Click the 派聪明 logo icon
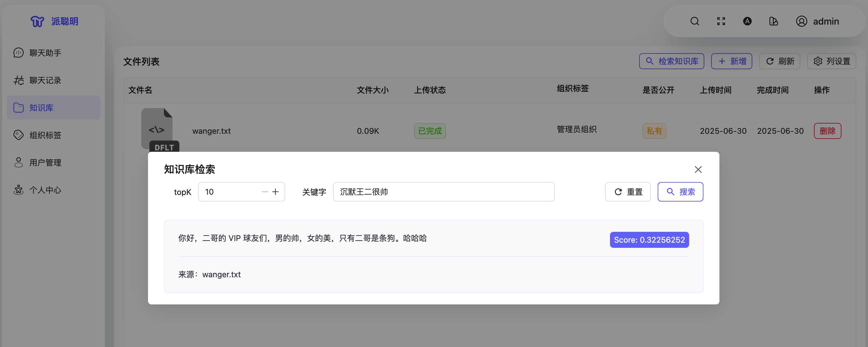This screenshot has width=868, height=347. coord(37,21)
